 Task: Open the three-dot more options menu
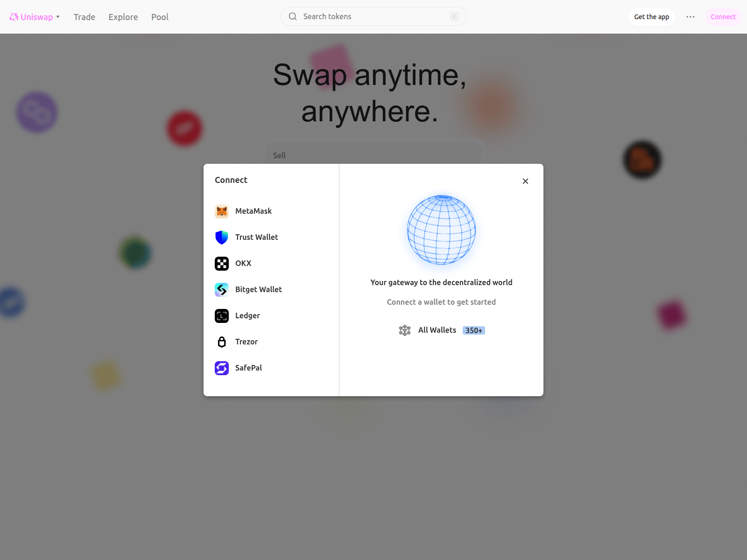click(x=691, y=17)
